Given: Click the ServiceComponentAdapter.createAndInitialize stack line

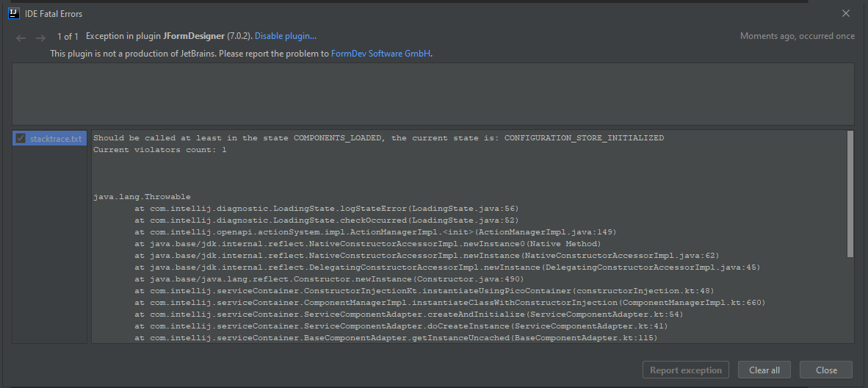Looking at the screenshot, I should coord(408,315).
